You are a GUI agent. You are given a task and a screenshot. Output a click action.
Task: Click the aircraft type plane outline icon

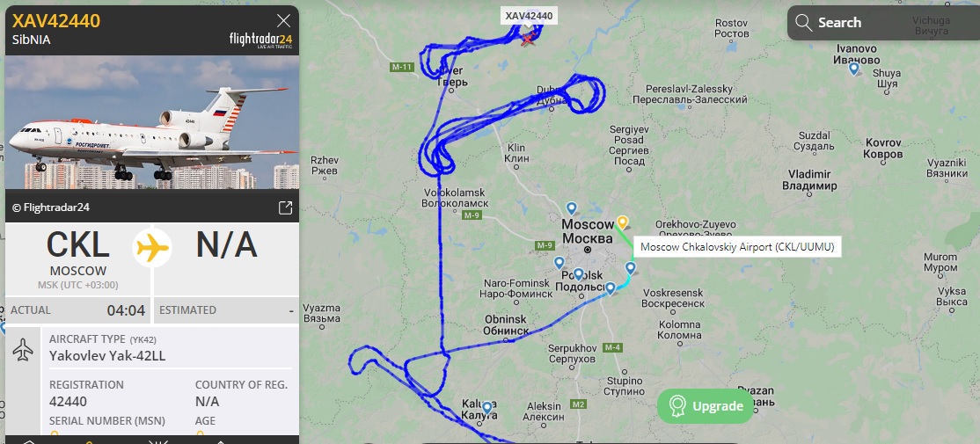click(x=23, y=350)
